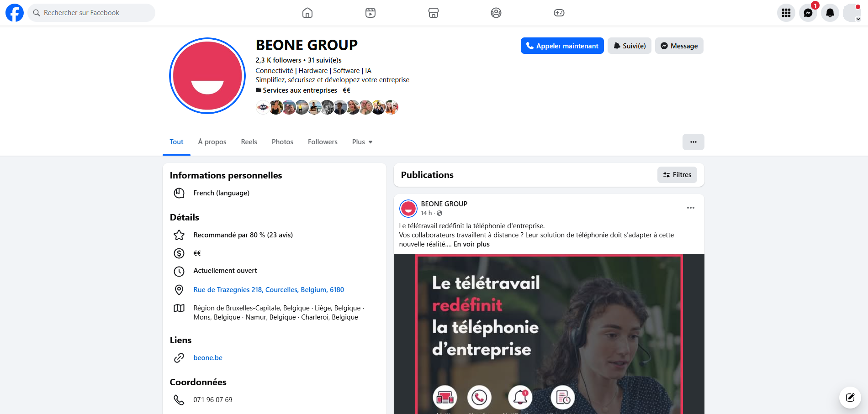Click the last follower avatar thumbnail
The width and height of the screenshot is (868, 414).
(392, 107)
